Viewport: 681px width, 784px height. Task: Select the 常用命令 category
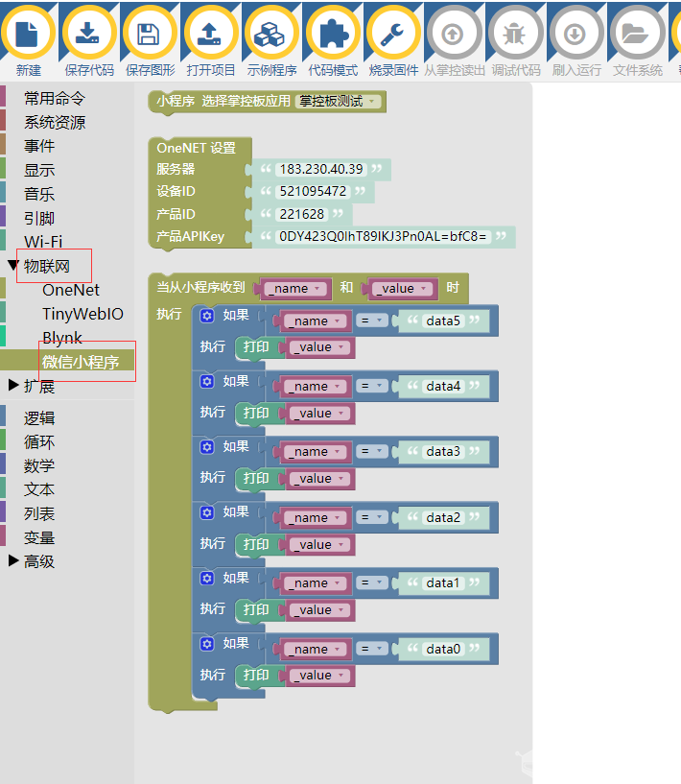pyautogui.click(x=55, y=99)
